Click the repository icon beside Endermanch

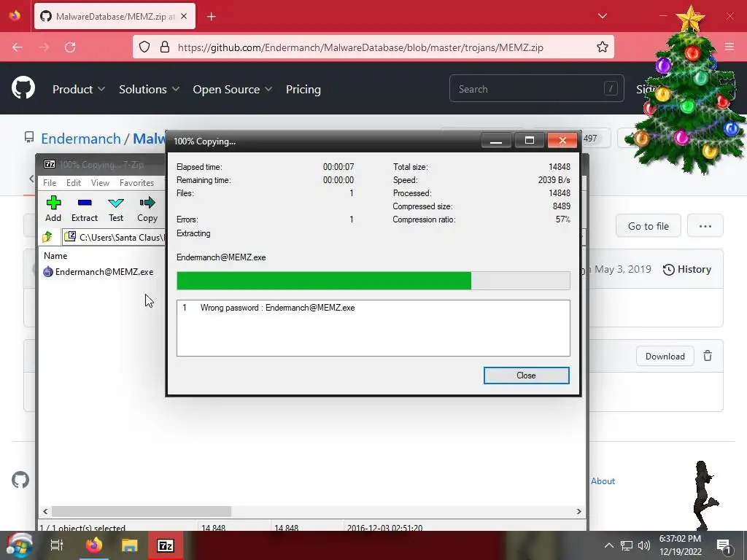(29, 138)
